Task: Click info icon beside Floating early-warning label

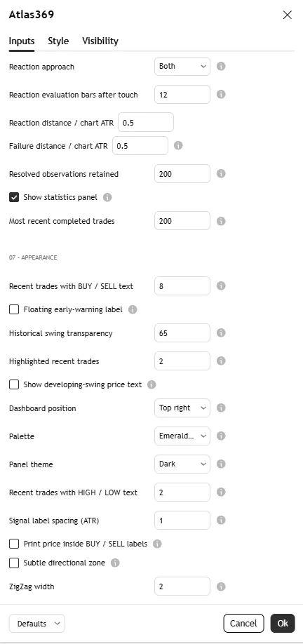Action: pyautogui.click(x=133, y=309)
